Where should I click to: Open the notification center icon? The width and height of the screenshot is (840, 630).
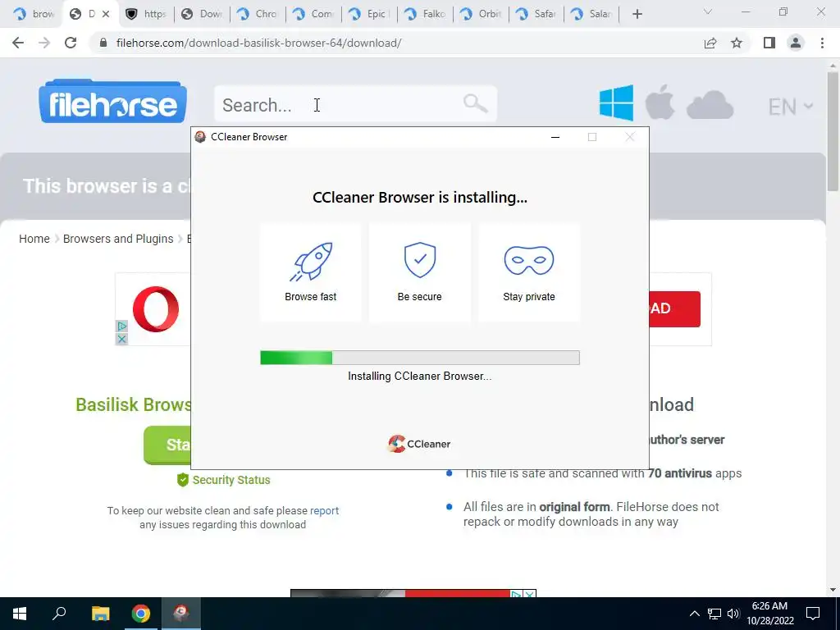(813, 614)
